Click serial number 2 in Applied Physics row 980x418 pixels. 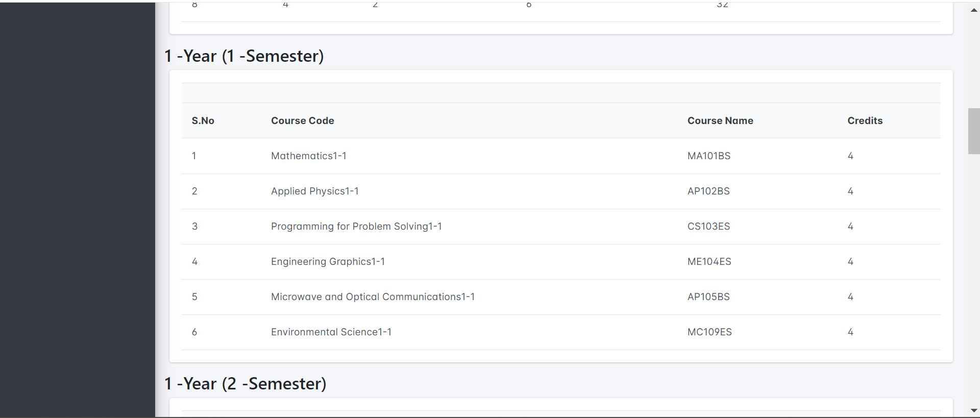click(x=194, y=191)
